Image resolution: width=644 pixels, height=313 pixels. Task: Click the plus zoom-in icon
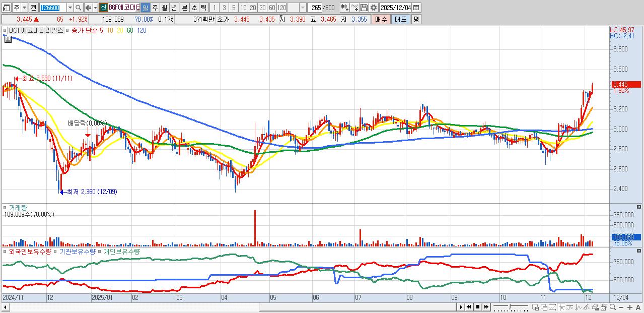[630, 307]
